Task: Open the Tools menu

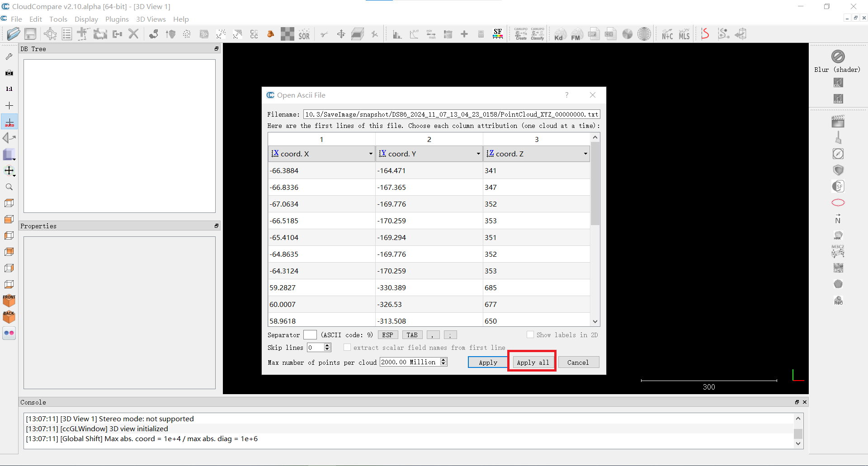Action: (x=58, y=19)
